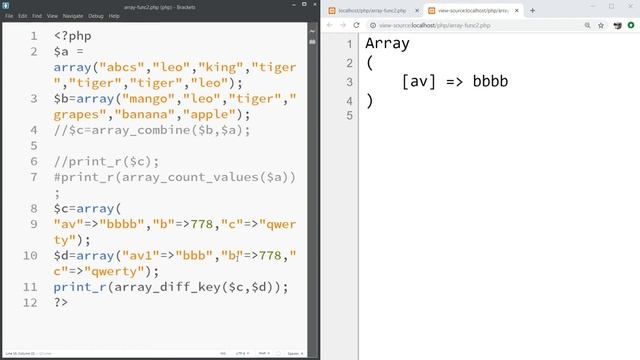640x360 pixels.
Task: Click the '//$c=array_combine($b,$a);' comment
Action: tap(152, 130)
